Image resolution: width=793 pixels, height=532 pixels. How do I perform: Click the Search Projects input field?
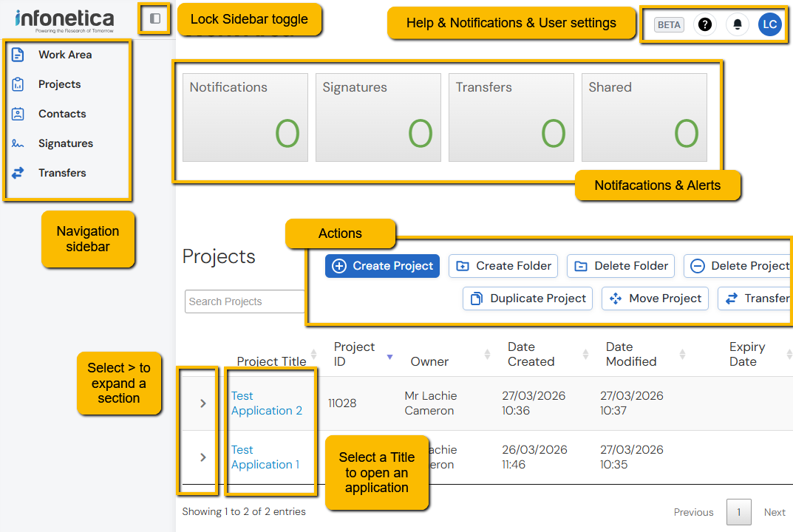[244, 301]
